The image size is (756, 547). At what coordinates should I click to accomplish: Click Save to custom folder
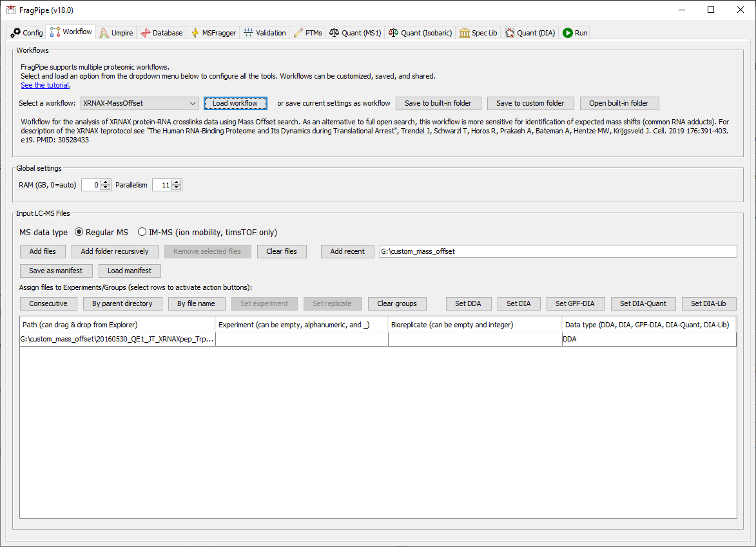pyautogui.click(x=530, y=103)
